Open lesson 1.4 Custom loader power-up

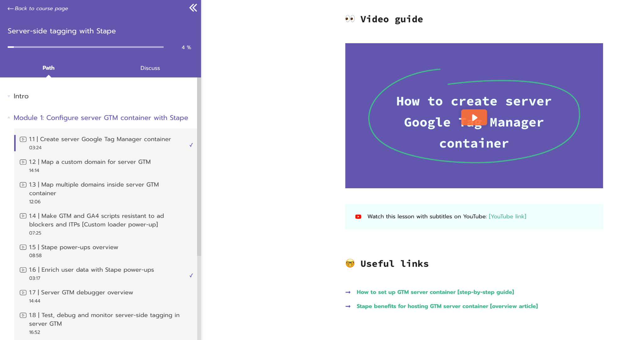coord(97,220)
